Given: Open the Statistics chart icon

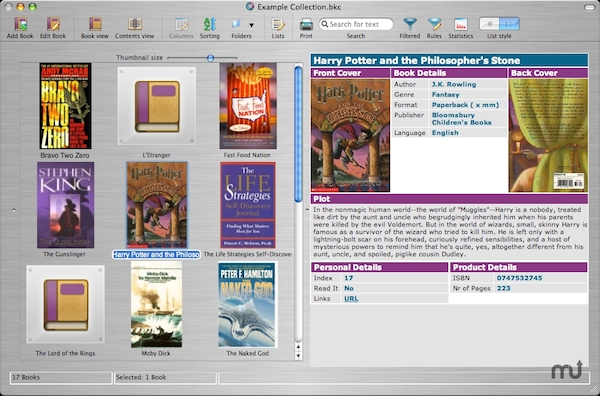Looking at the screenshot, I should (461, 24).
